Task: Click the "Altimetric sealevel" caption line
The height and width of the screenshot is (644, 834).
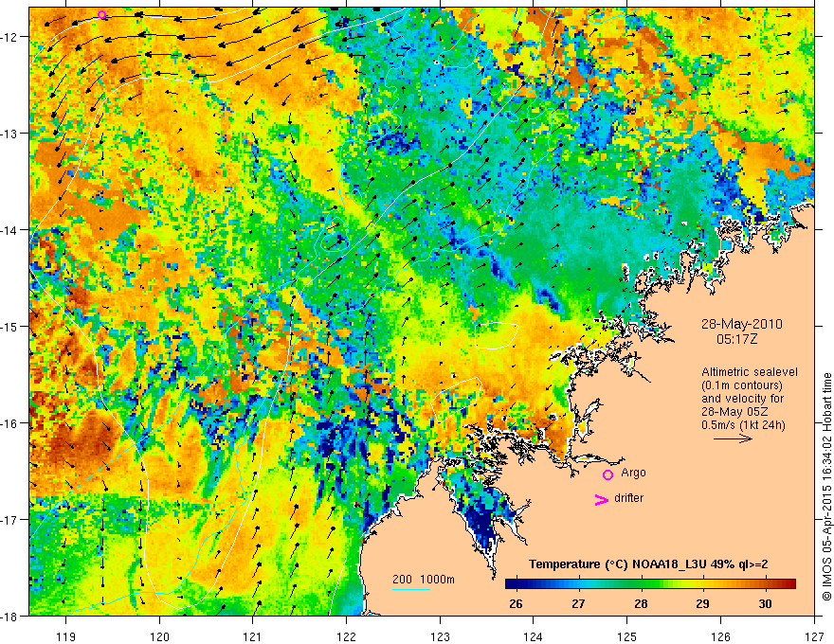Action: click(x=750, y=372)
